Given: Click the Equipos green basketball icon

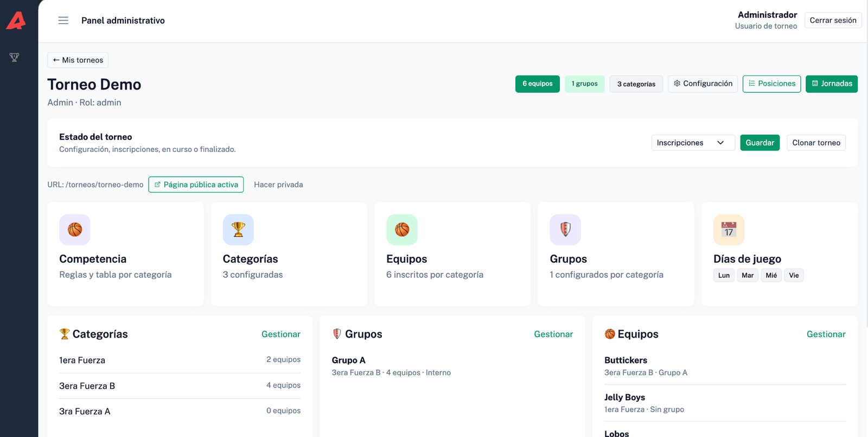Looking at the screenshot, I should (x=402, y=230).
